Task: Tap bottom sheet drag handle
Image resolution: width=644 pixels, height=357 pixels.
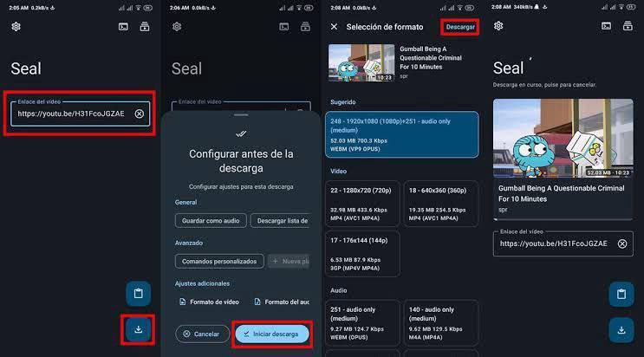Action: click(x=241, y=115)
